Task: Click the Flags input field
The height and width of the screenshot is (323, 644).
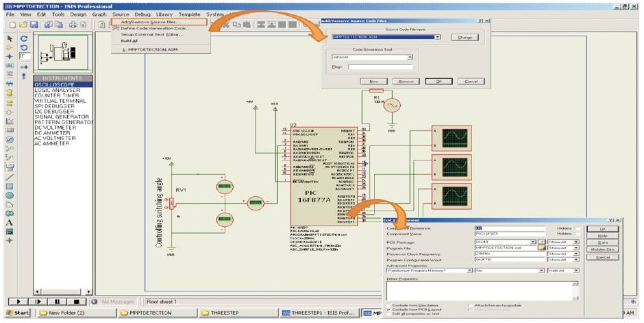Action: tap(380, 67)
